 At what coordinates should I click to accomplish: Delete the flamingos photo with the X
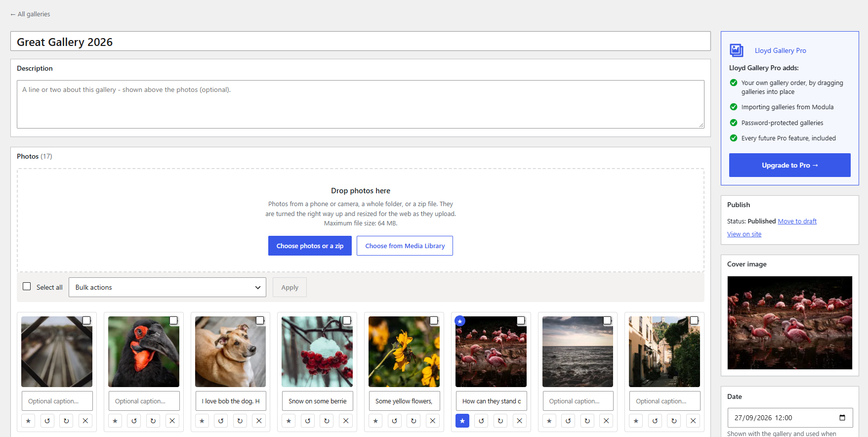[x=519, y=421]
